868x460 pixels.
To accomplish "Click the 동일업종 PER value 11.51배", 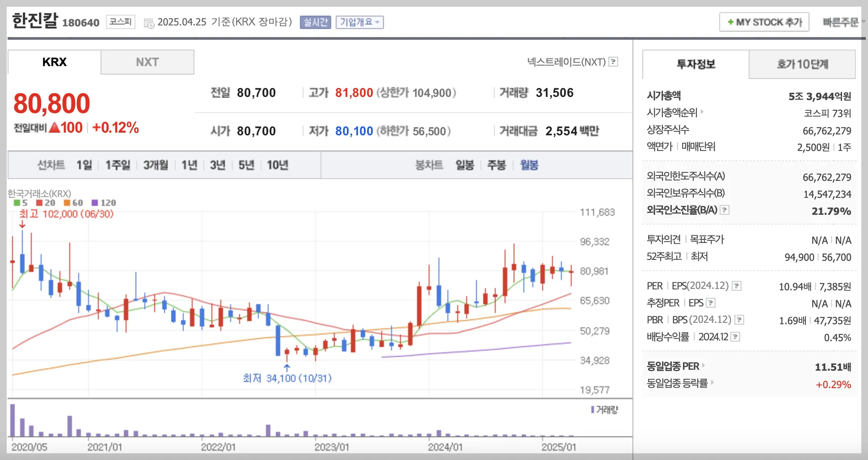I will 833,368.
